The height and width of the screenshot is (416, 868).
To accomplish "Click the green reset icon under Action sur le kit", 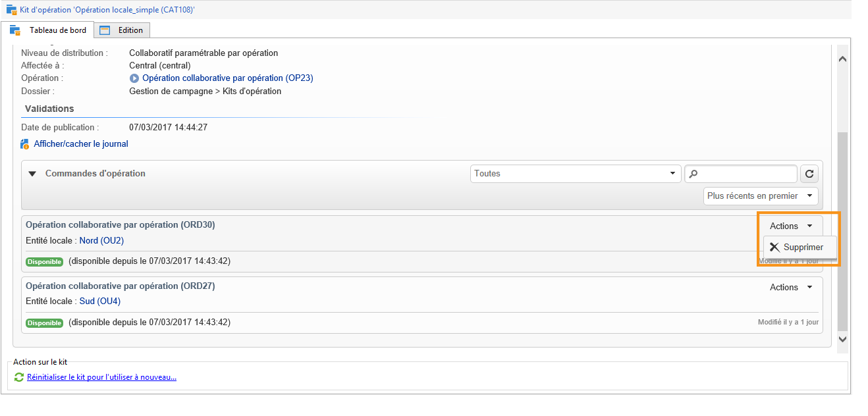I will tap(18, 377).
